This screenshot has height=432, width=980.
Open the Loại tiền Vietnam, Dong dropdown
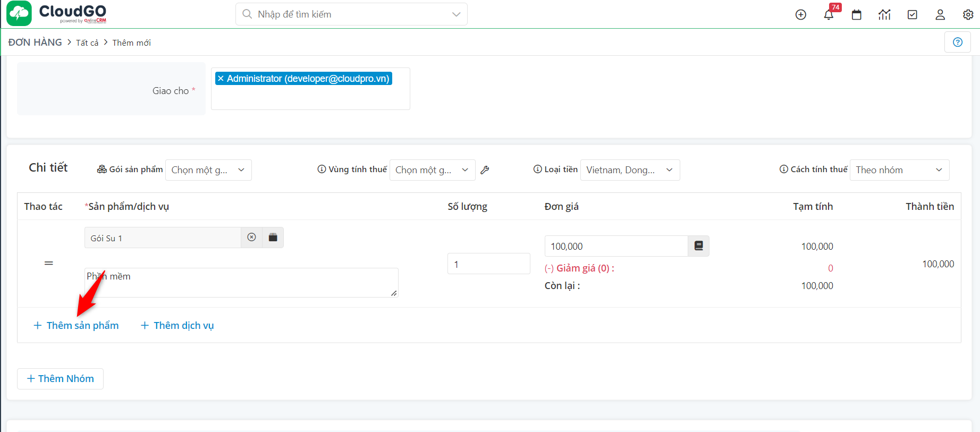630,170
